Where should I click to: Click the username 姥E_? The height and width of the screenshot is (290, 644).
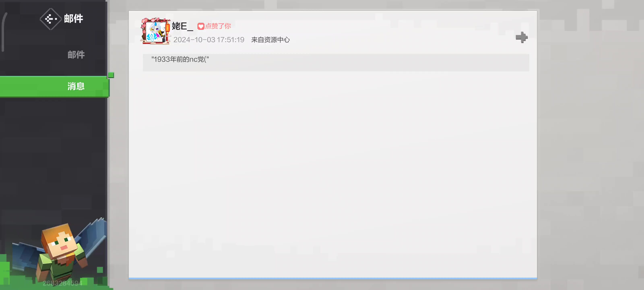182,26
